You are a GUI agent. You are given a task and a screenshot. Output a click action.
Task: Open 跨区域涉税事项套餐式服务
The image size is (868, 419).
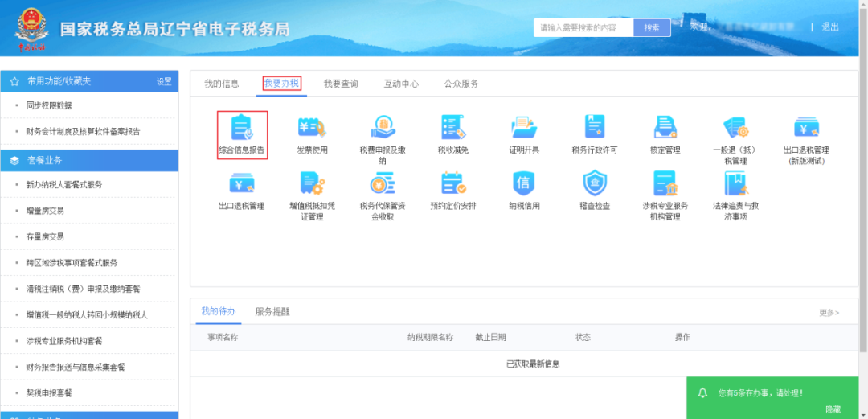click(72, 263)
